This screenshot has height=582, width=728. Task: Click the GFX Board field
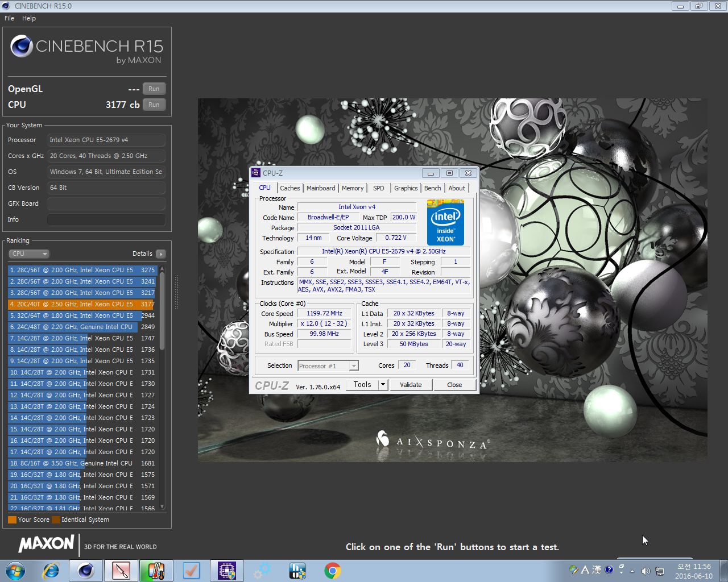tap(106, 203)
